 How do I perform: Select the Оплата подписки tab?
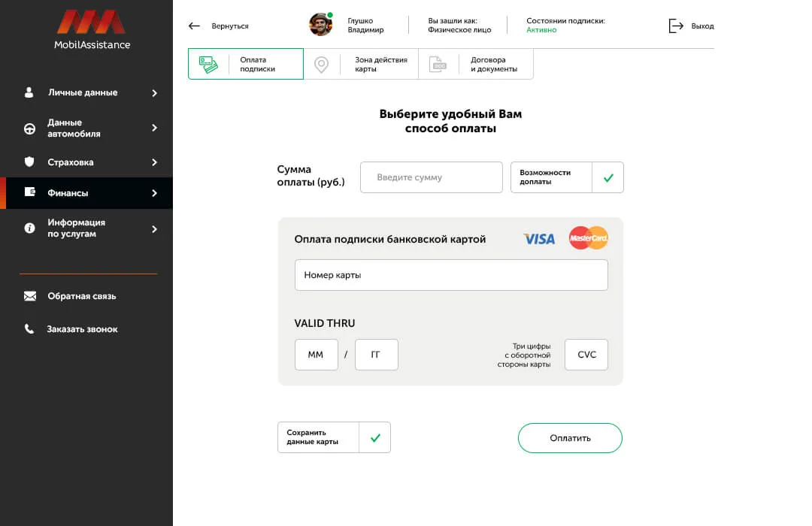click(x=245, y=64)
